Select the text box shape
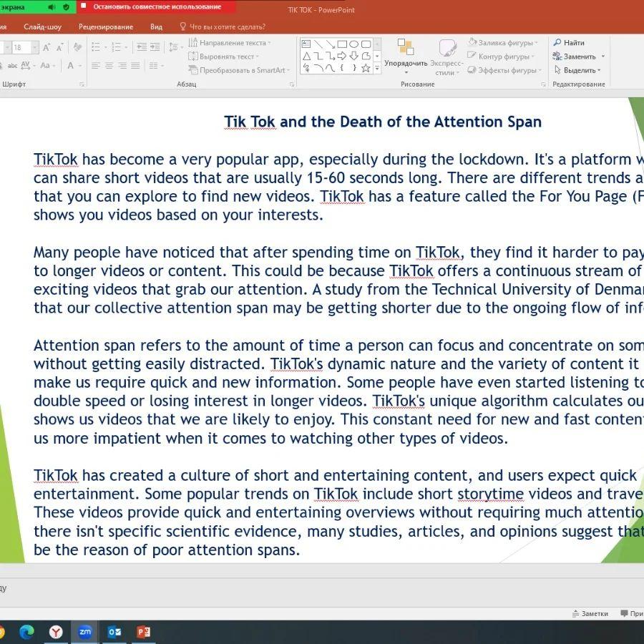 306,44
